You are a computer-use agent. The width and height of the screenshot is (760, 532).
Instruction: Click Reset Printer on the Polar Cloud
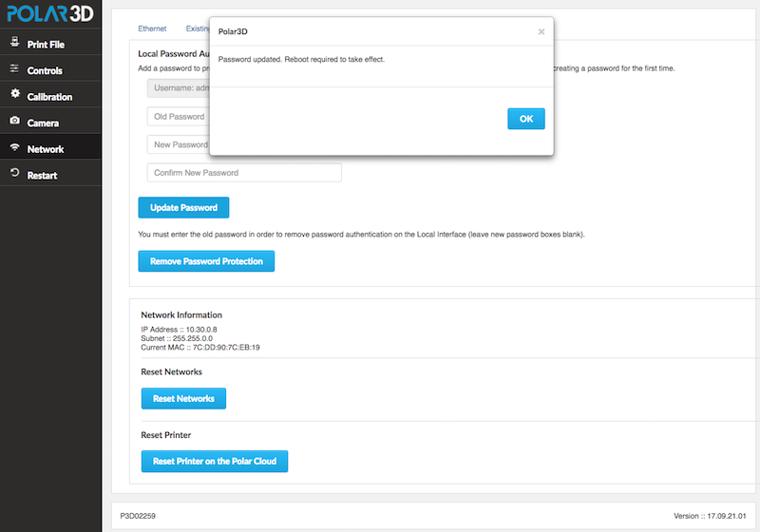[x=215, y=462]
